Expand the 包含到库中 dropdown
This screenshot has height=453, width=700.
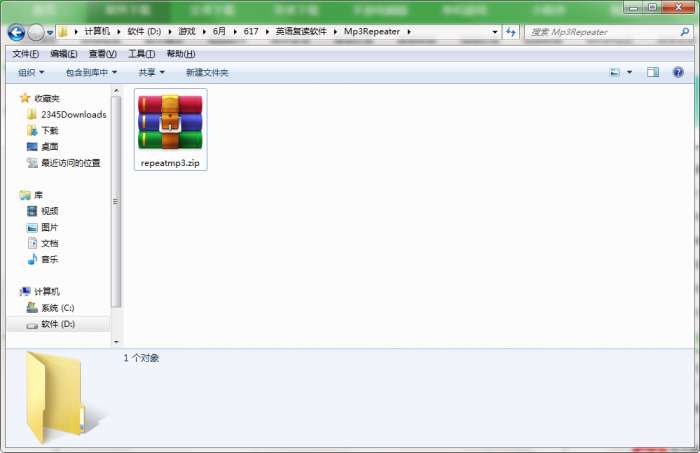click(91, 72)
